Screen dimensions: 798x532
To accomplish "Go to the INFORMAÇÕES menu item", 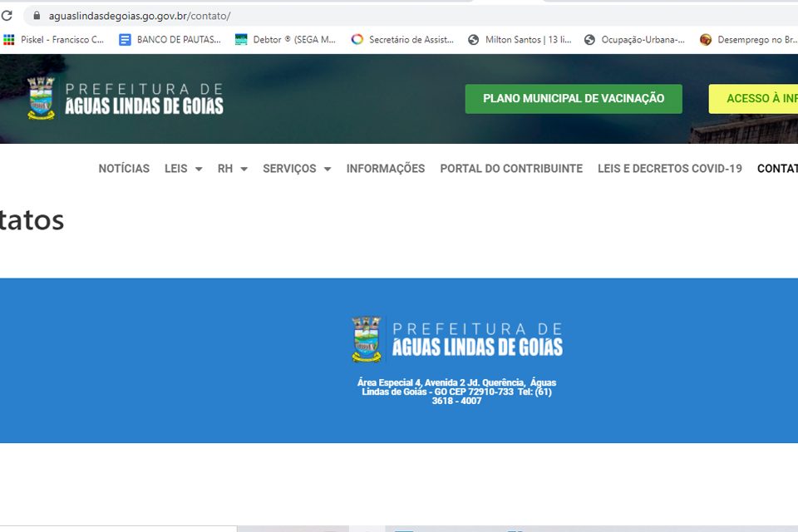I will coord(386,169).
